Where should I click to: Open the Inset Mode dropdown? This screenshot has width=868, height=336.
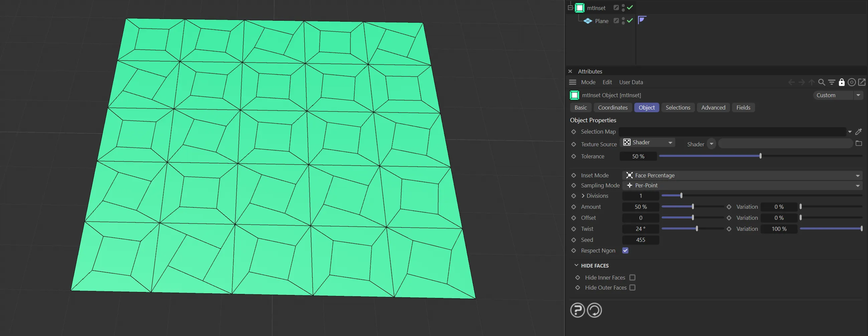coord(742,175)
